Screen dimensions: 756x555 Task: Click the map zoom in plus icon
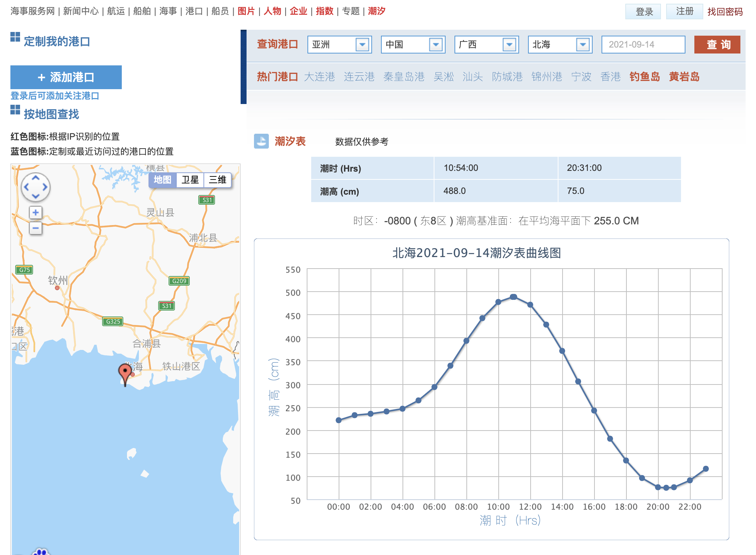(35, 212)
